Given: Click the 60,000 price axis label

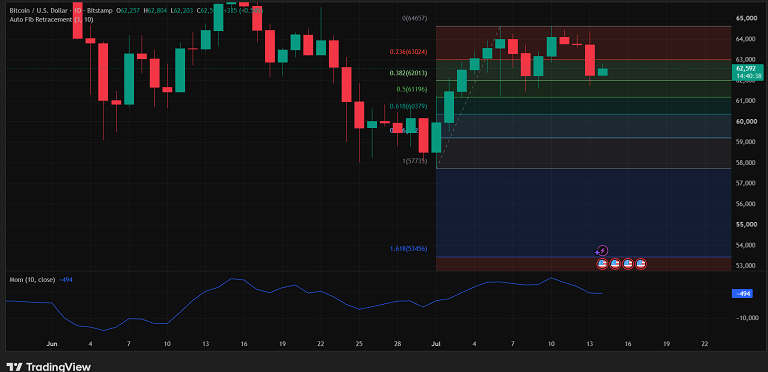Looking at the screenshot, I should pos(746,121).
